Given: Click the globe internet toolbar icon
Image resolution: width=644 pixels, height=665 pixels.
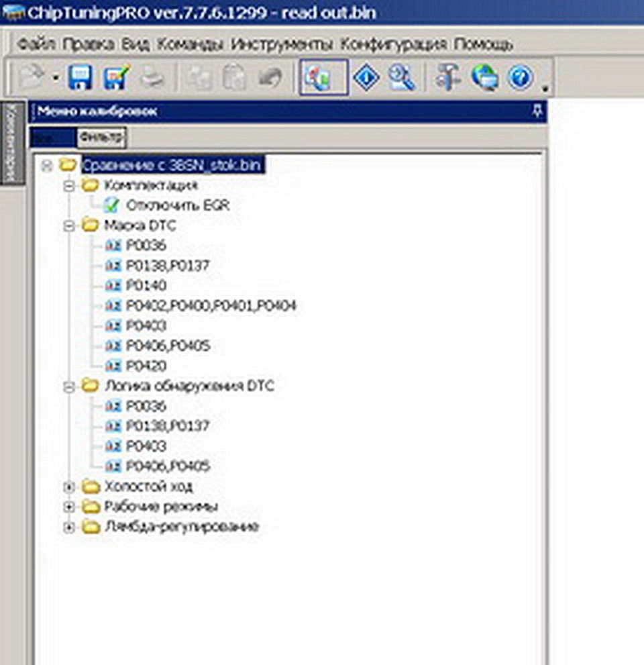Looking at the screenshot, I should point(484,77).
